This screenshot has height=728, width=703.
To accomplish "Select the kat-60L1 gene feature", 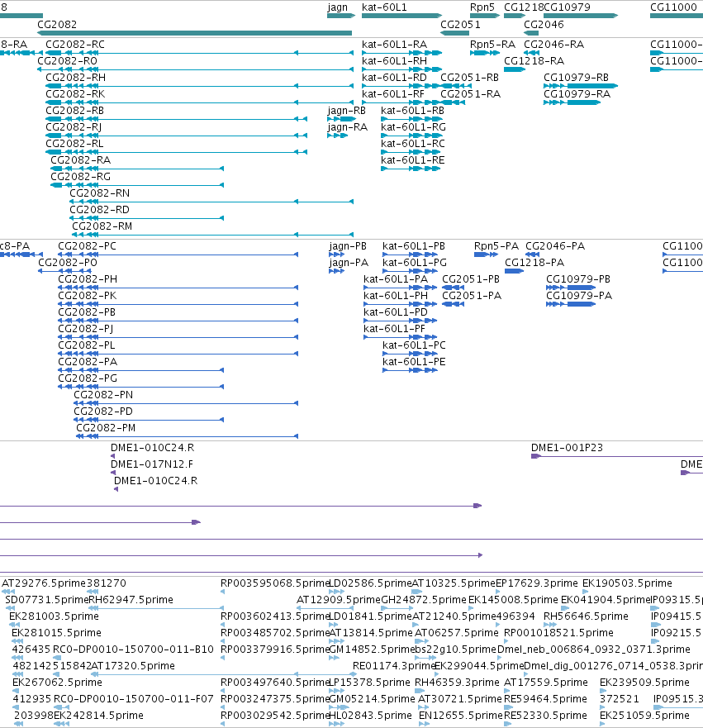I will pos(401,16).
